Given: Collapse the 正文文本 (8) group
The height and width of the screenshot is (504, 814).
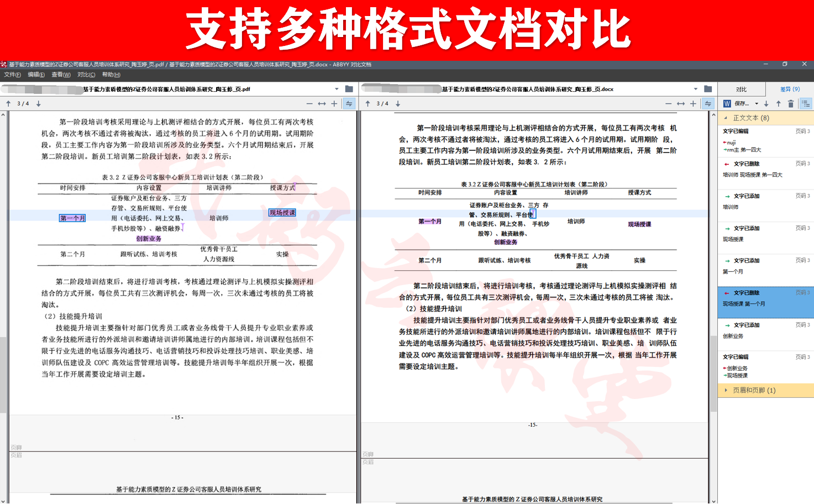Looking at the screenshot, I should pos(726,118).
